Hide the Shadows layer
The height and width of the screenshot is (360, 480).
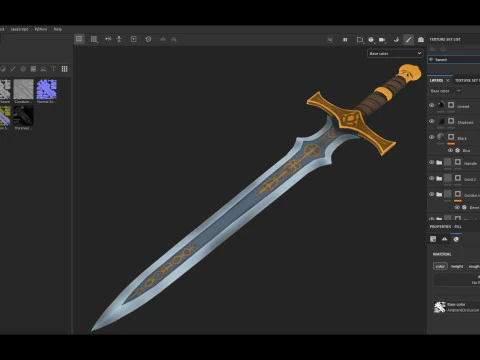coord(432,121)
